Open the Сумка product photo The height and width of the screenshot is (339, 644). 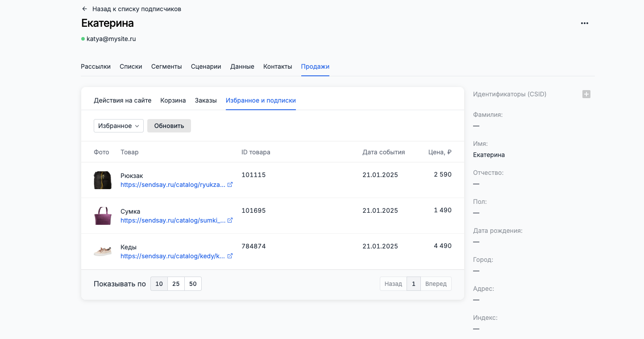point(102,216)
